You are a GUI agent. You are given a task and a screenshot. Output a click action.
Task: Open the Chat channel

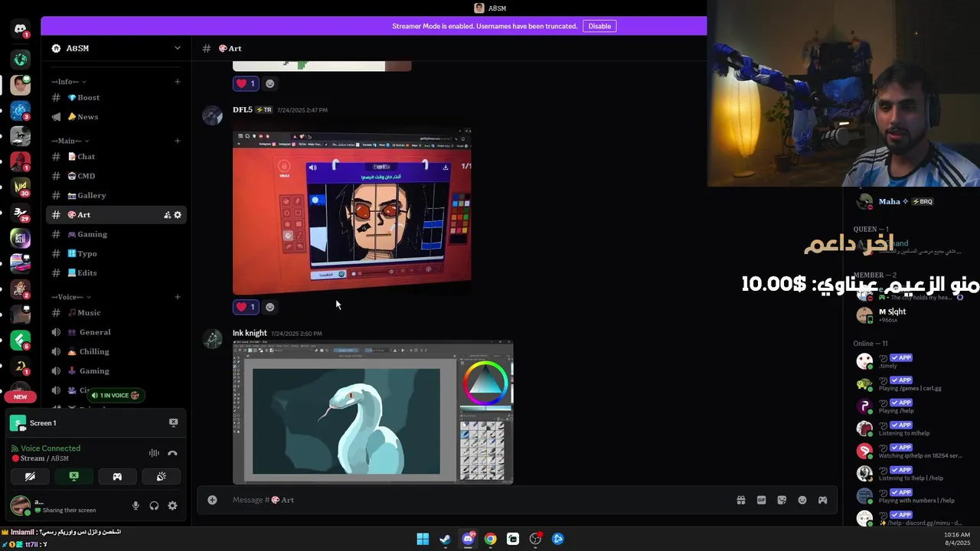pos(116,157)
